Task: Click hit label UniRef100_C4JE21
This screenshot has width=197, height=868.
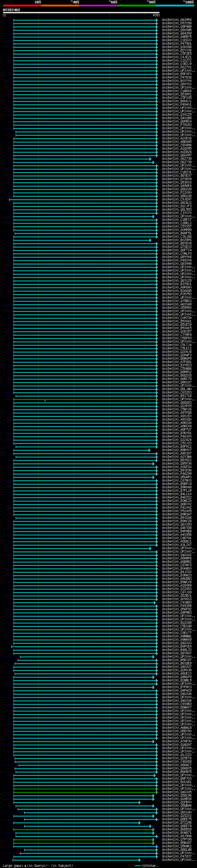Action: coord(176,57)
